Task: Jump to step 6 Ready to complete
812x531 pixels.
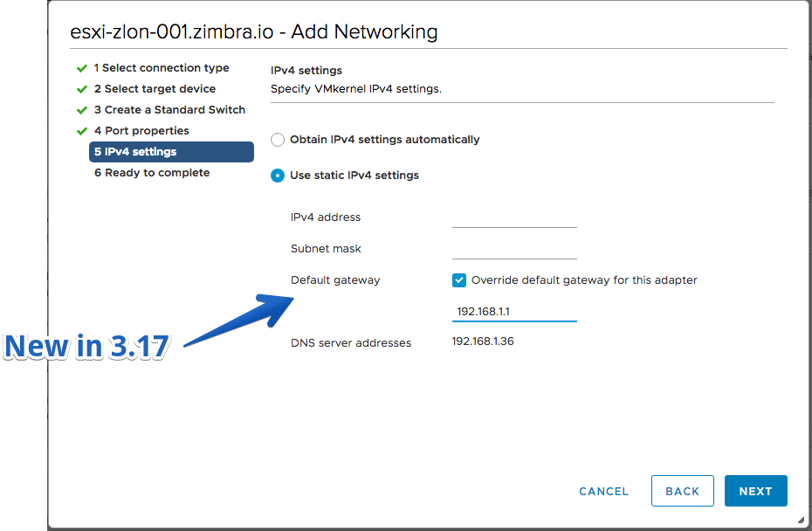Action: click(x=152, y=173)
